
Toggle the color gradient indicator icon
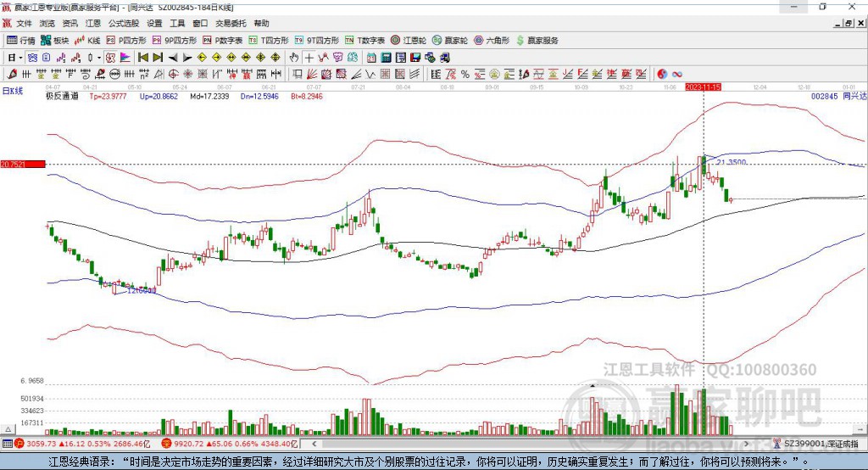point(125,58)
